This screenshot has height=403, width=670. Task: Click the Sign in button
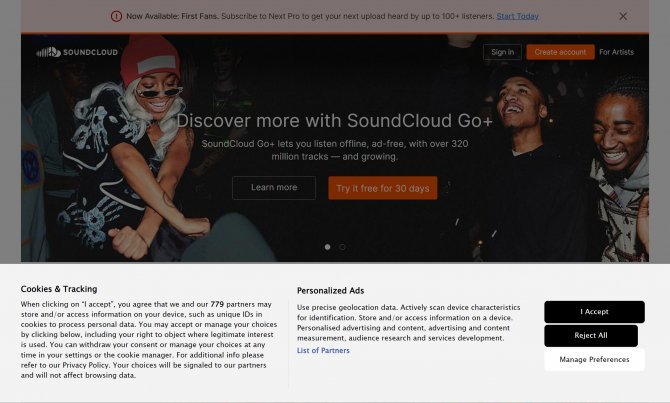tap(502, 52)
